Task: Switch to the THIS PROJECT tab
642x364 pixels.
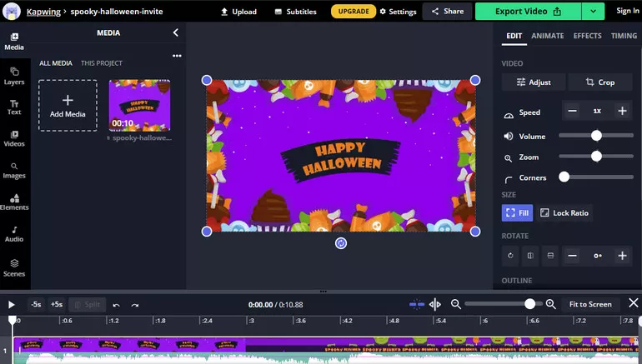Action: tap(102, 63)
